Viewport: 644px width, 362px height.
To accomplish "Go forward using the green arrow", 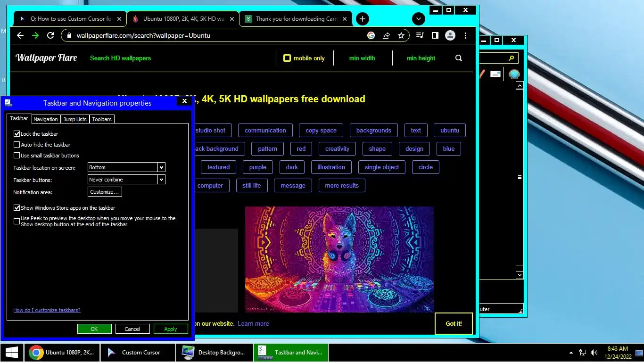I will click(x=35, y=35).
